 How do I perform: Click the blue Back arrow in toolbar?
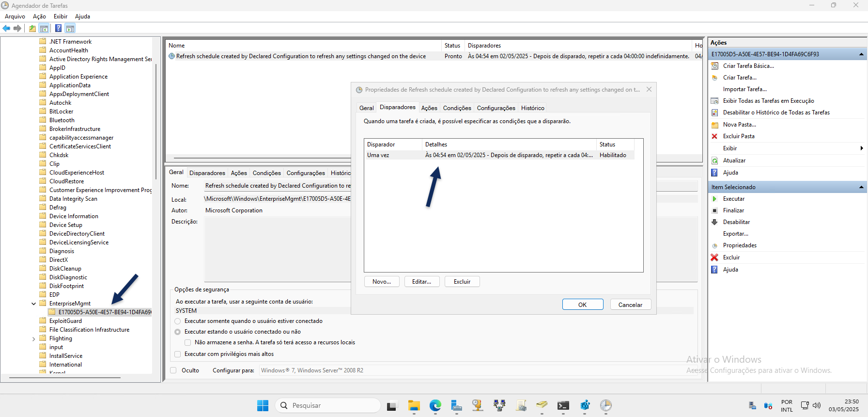pyautogui.click(x=6, y=28)
